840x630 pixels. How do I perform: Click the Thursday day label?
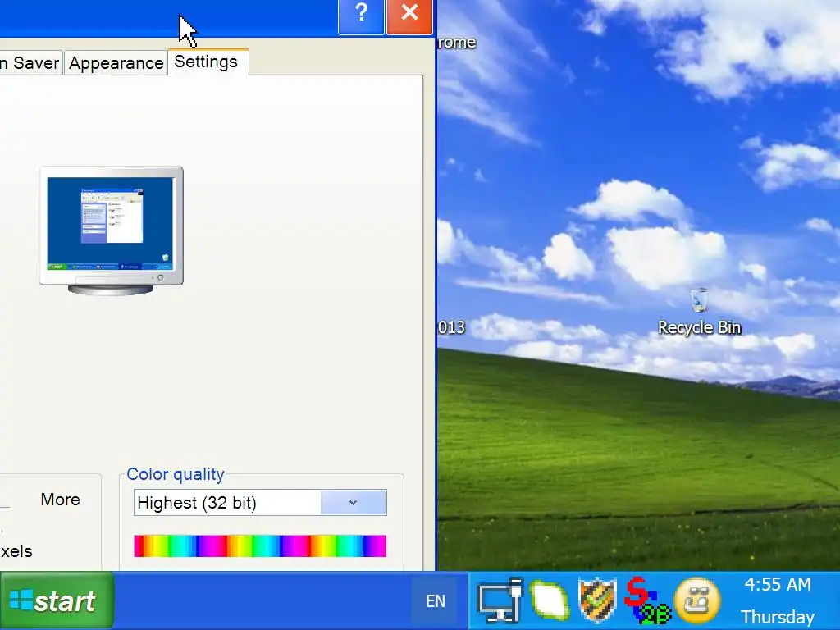coord(778,617)
